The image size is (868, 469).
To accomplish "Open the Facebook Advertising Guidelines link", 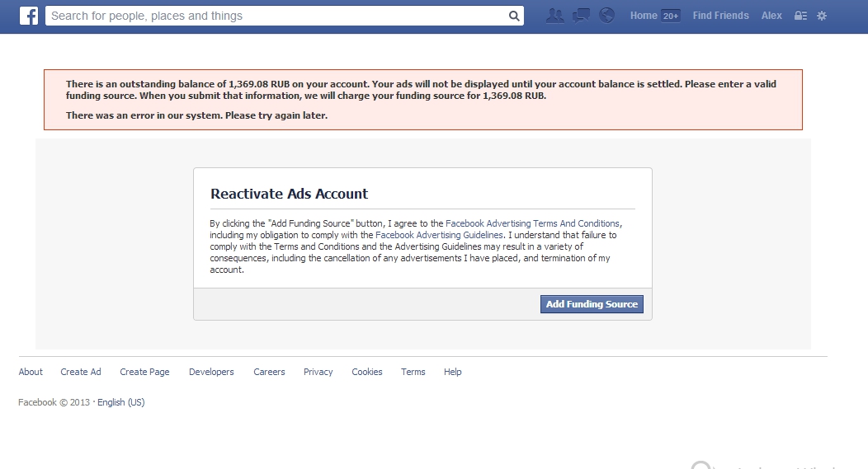I will point(439,235).
